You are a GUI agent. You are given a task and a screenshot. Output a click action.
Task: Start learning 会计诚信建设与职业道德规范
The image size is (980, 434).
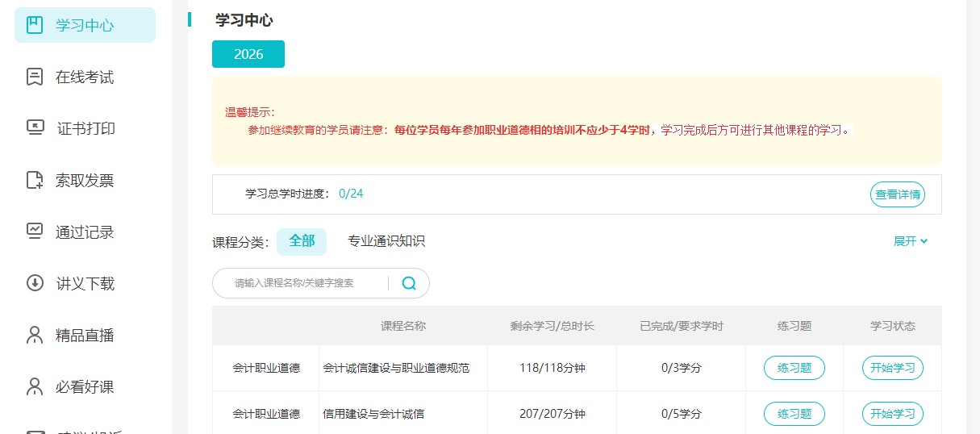pyautogui.click(x=893, y=368)
